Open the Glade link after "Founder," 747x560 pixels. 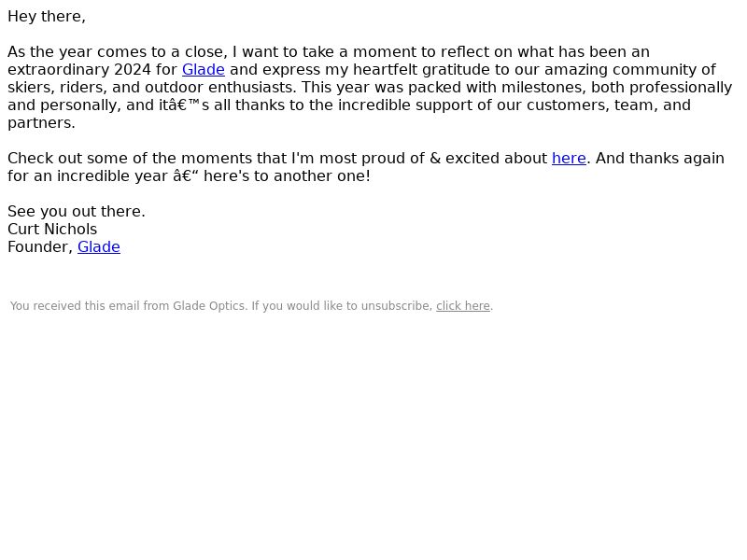tap(99, 246)
